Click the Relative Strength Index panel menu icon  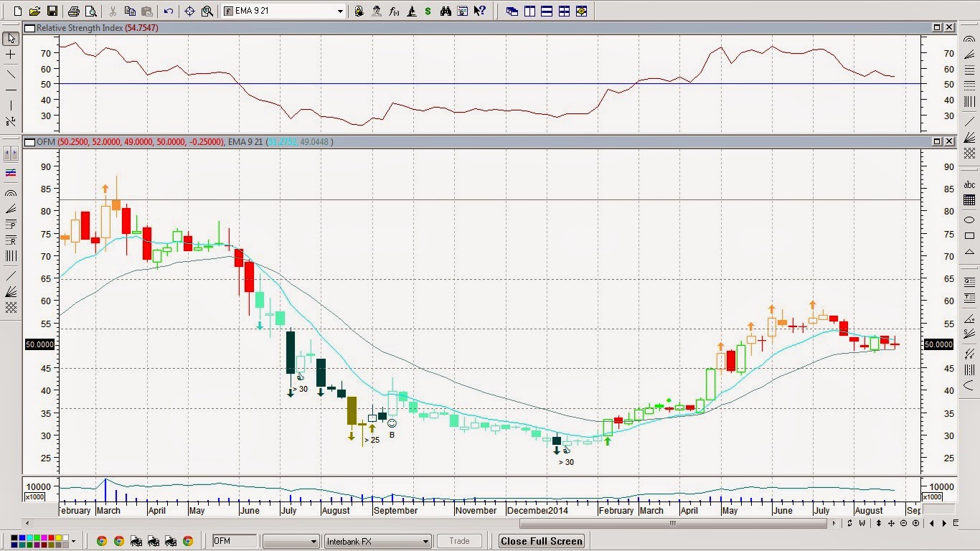click(29, 28)
